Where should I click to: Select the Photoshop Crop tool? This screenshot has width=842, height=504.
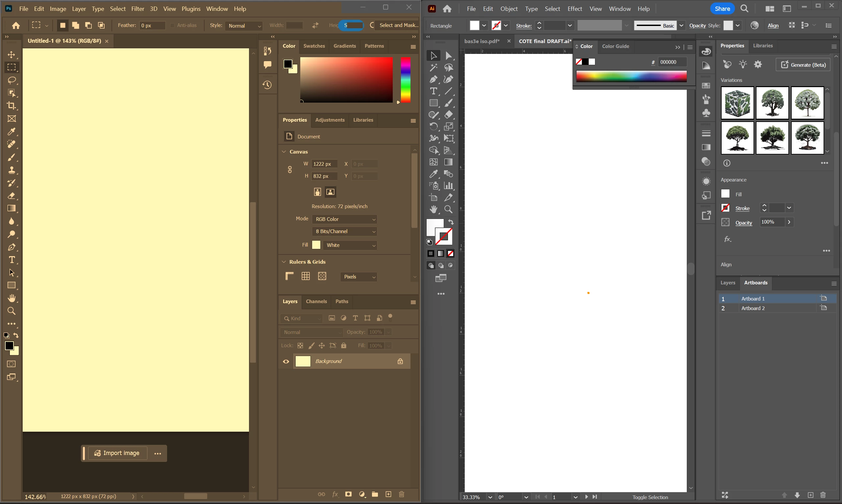coord(12,106)
